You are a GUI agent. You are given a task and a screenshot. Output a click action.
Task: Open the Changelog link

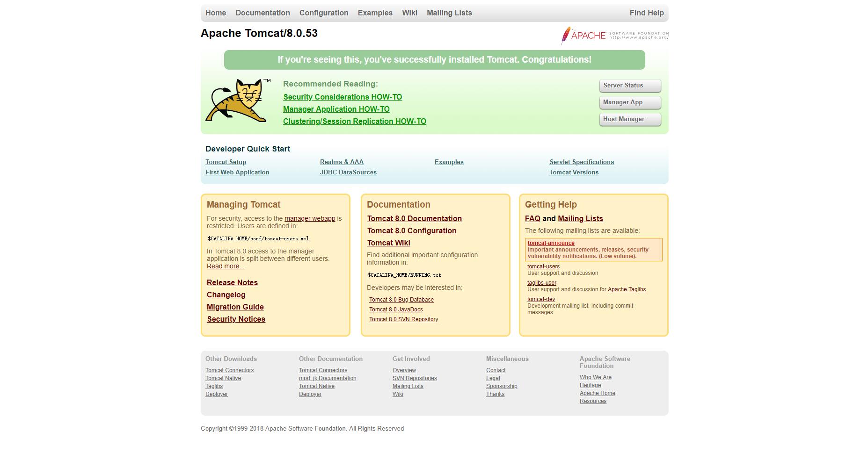pos(226,295)
